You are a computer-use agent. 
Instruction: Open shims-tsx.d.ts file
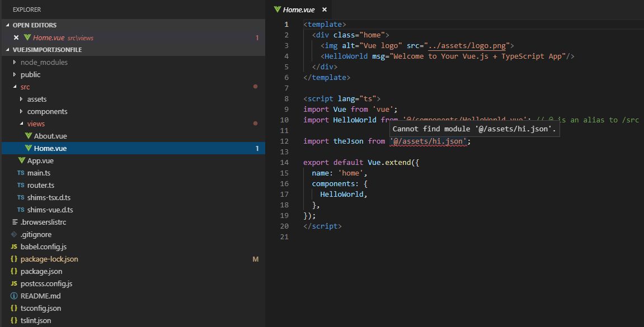[x=49, y=197]
